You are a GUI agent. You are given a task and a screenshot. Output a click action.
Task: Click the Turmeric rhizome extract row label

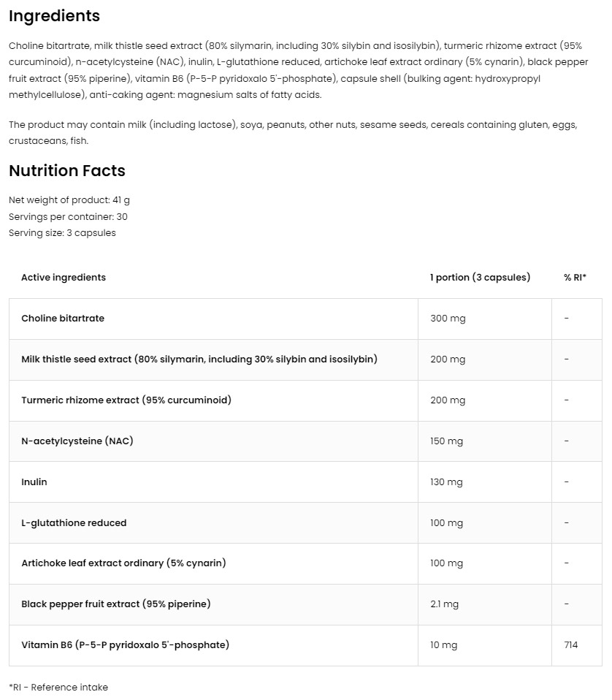(126, 400)
